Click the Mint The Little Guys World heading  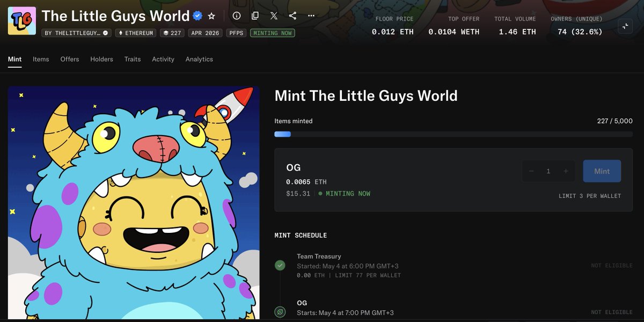(x=366, y=96)
